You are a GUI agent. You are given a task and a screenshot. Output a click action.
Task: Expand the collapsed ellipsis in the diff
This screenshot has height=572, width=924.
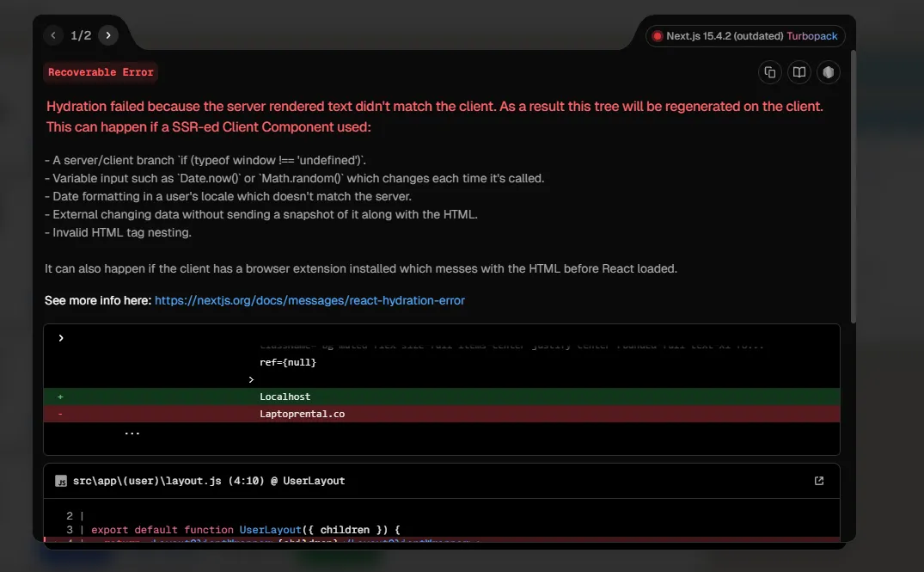132,433
